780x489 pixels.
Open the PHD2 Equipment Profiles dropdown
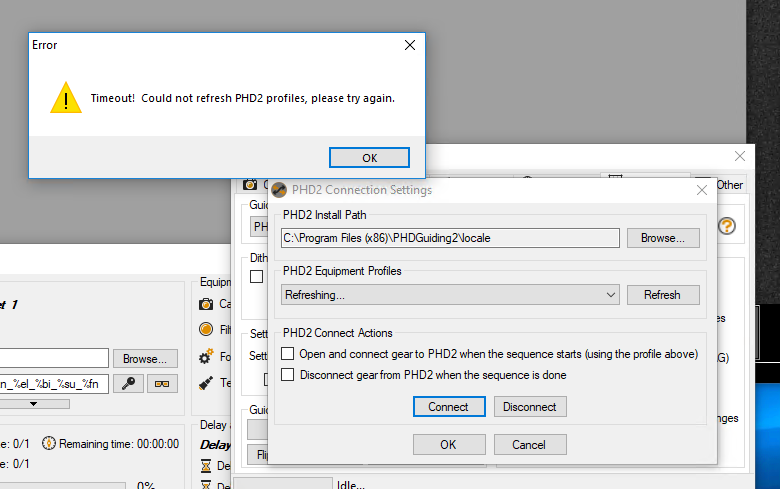(450, 295)
